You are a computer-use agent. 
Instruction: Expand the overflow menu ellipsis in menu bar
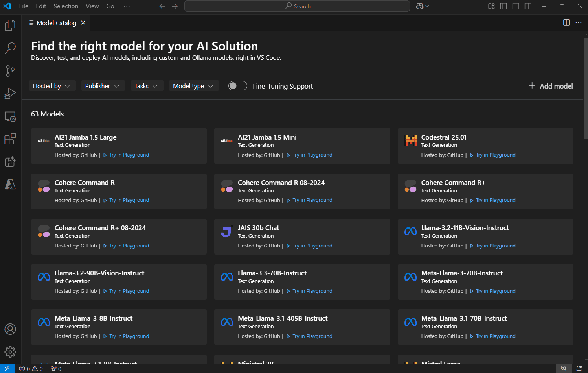(x=127, y=6)
